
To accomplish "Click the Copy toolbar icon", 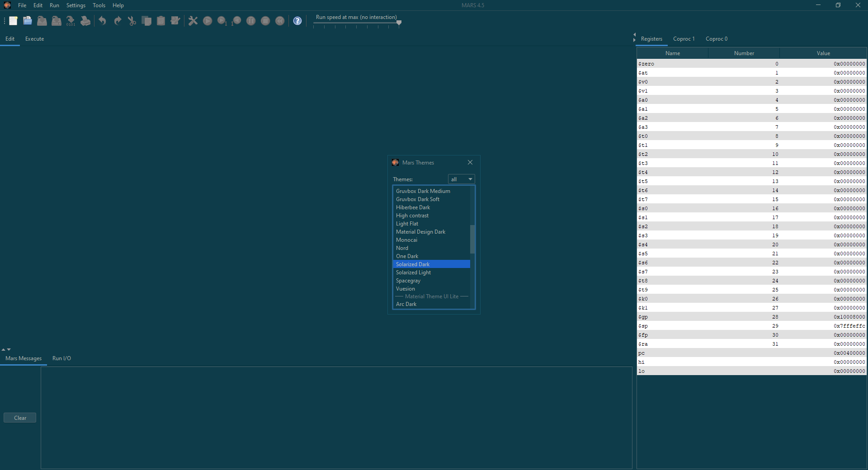I will coord(146,21).
